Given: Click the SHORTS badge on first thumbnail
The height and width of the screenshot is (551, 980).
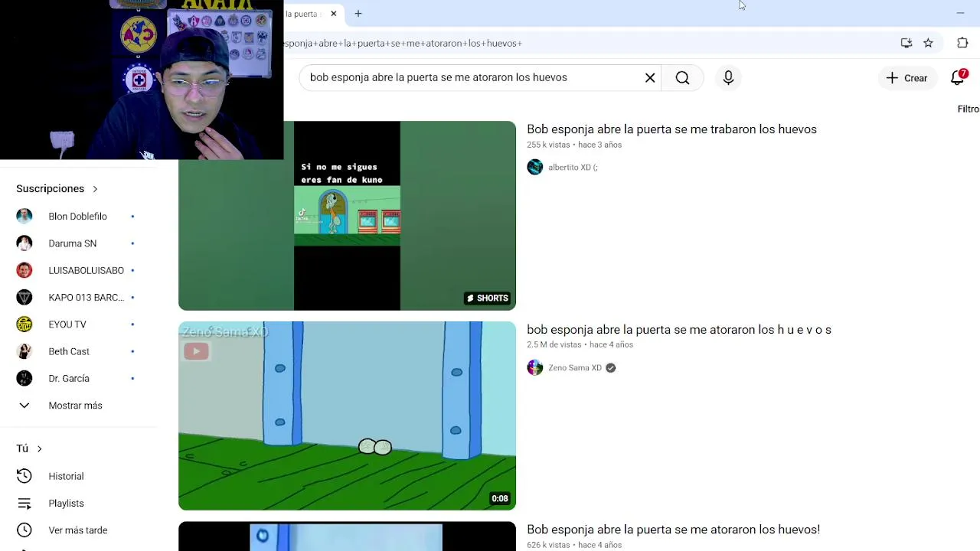Looking at the screenshot, I should pos(487,298).
